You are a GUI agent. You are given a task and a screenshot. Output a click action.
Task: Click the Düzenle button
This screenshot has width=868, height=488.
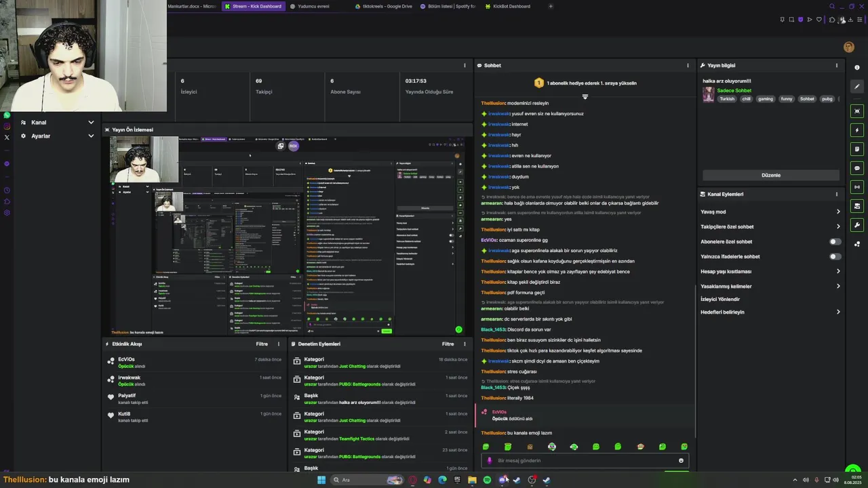coord(771,175)
